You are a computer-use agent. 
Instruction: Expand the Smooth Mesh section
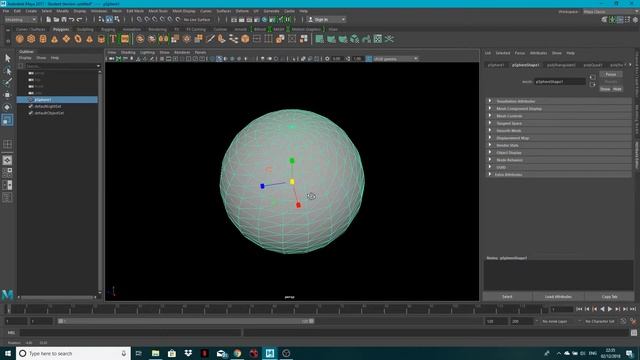(x=559, y=131)
